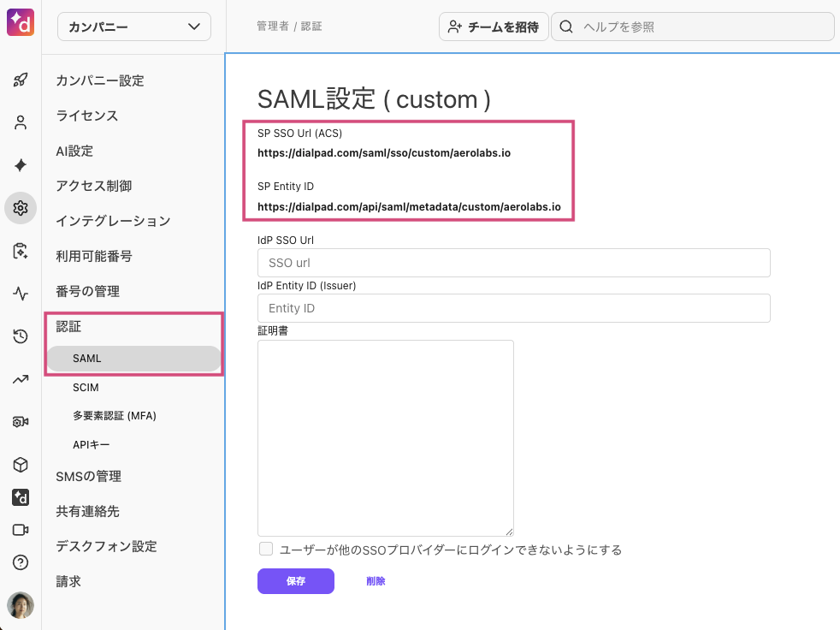The height and width of the screenshot is (630, 840).
Task: Click the AI sparkle icon in sidebar
Action: coord(21,165)
